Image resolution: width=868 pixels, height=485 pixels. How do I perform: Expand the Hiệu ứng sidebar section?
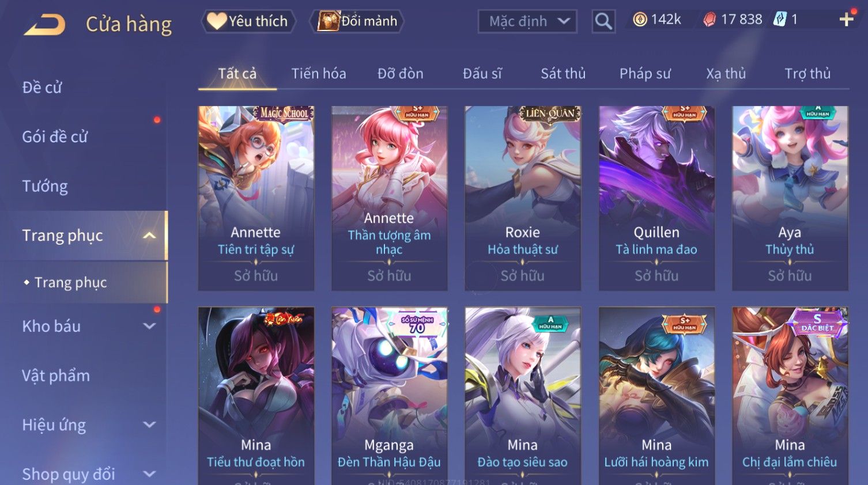(149, 425)
